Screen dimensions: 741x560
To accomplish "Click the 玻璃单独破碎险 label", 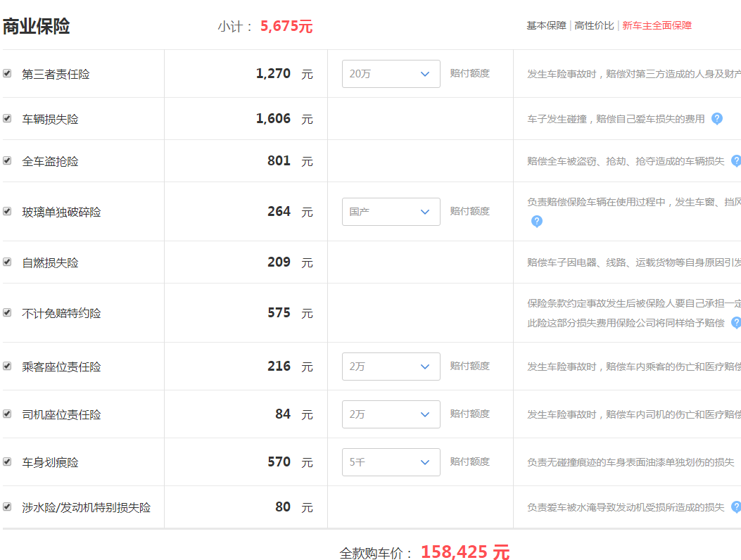I will 61,212.
